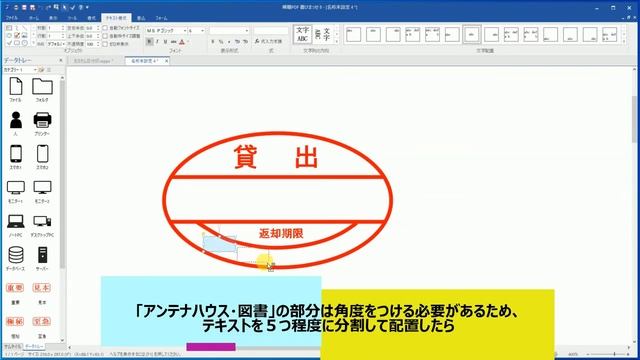Align text top-left in the text alignment gallery
Screen dimensions: 640x360
click(353, 34)
